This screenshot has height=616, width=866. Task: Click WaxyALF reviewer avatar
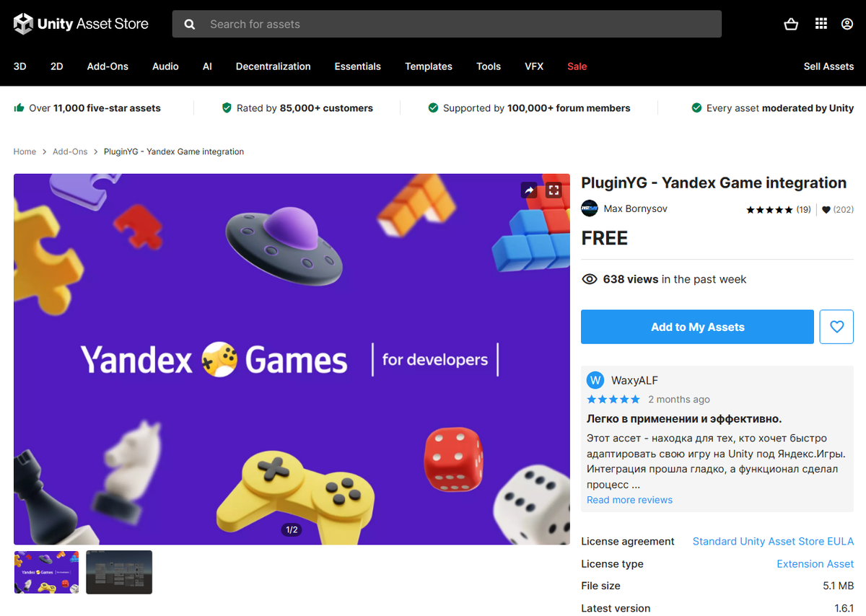[595, 380]
